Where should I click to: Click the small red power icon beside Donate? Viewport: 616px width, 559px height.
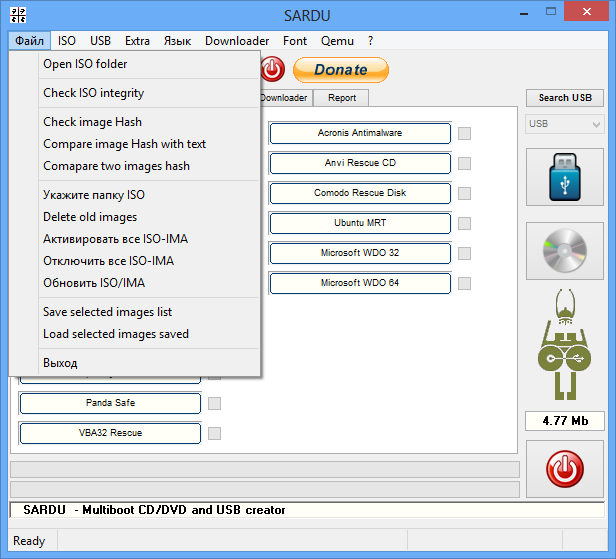click(273, 70)
